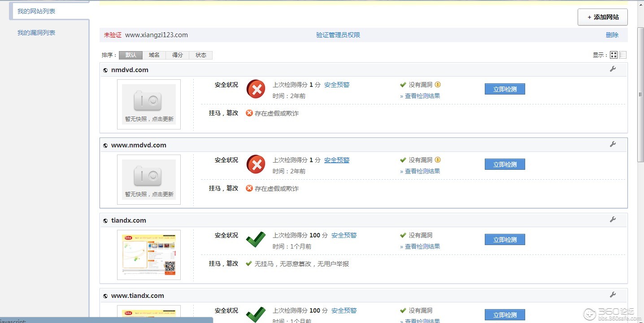Click the yellow warning icon next to 没有漏洞 for nmdvd.com

pyautogui.click(x=438, y=85)
